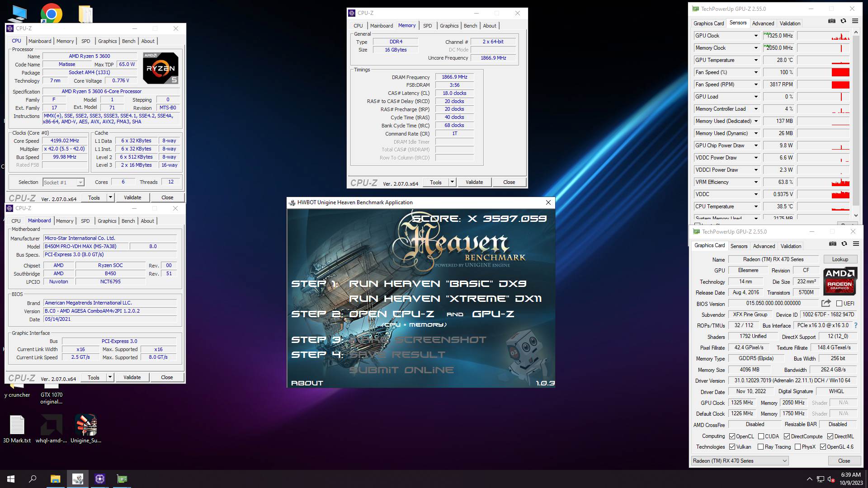The image size is (868, 488).
Task: Open Graphics tab in top-left CPU-Z
Action: (107, 41)
